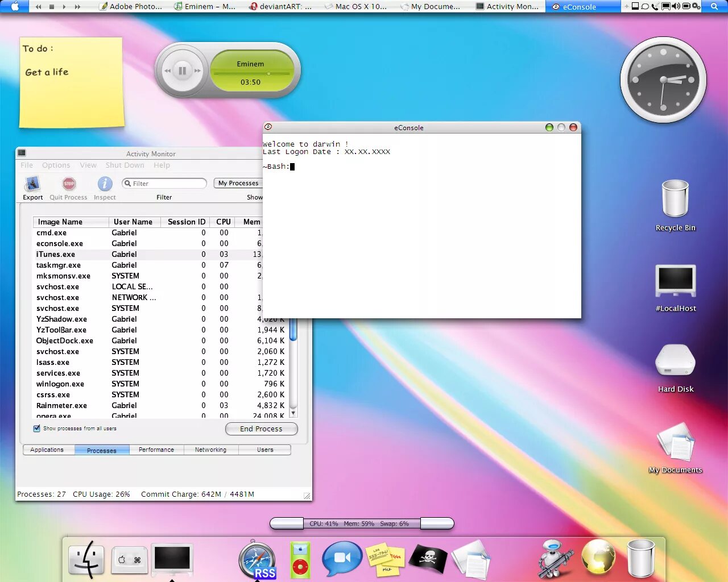Click the pirate flag icon in the dock
This screenshot has width=728, height=582.
click(428, 560)
